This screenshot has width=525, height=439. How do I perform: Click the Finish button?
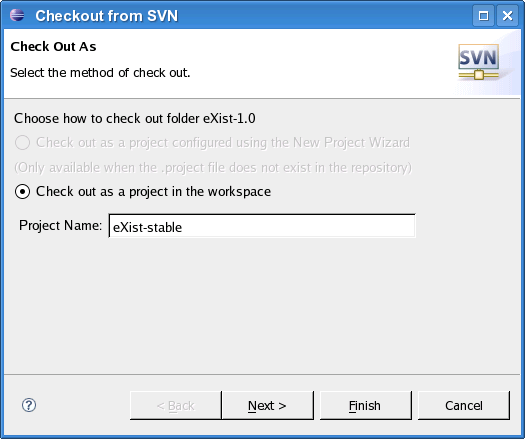(365, 406)
